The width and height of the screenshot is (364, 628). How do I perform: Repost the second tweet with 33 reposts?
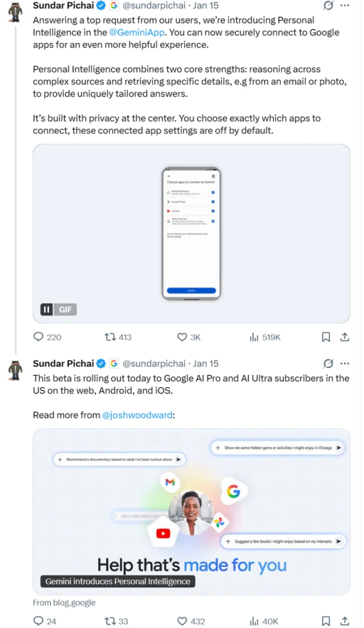pos(110,621)
